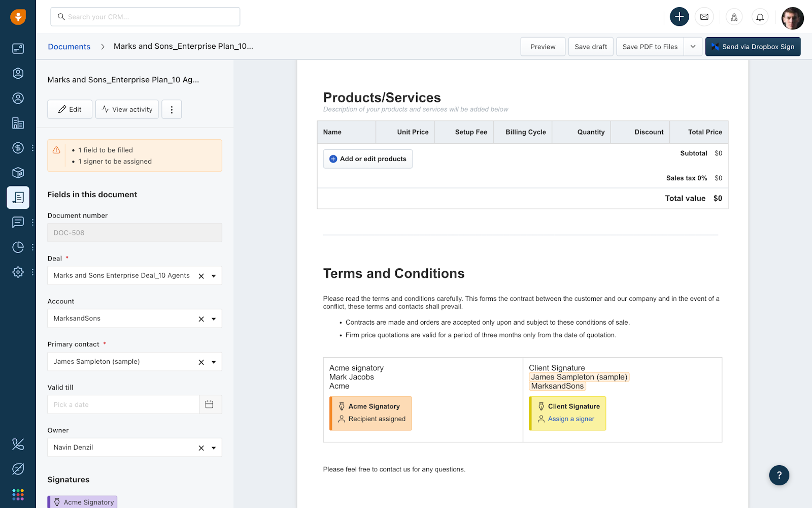Focus the Search your CRM field
Screen dimensions: 812x508
click(x=145, y=17)
